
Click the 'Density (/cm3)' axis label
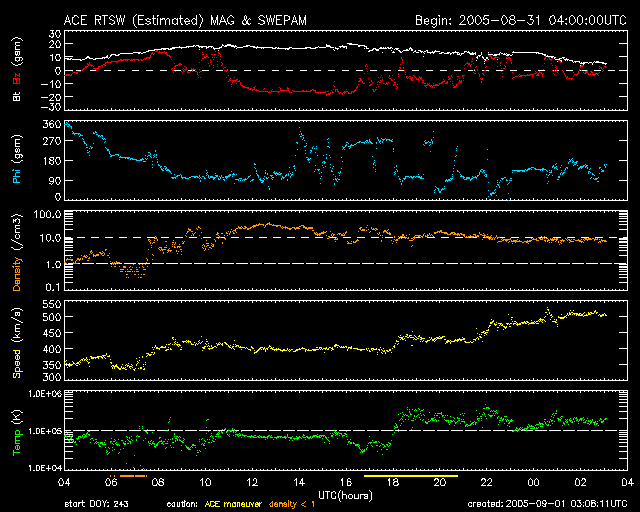tap(17, 252)
